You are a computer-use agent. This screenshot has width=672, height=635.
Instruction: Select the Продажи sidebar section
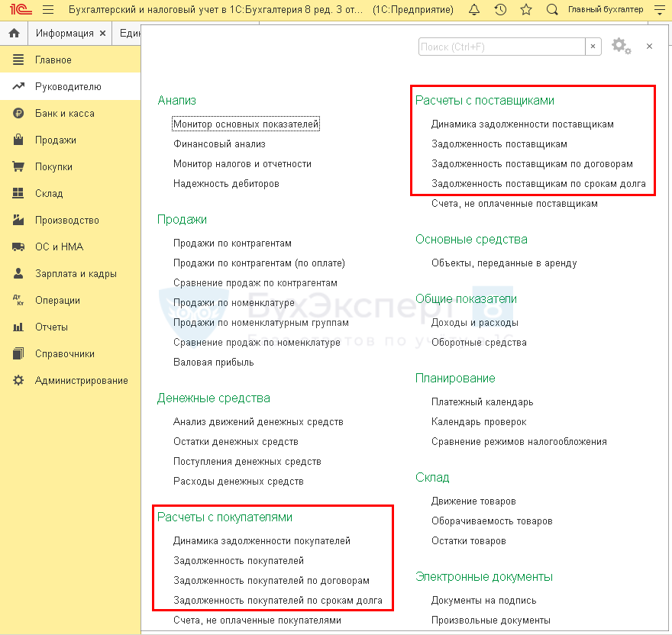(x=55, y=140)
